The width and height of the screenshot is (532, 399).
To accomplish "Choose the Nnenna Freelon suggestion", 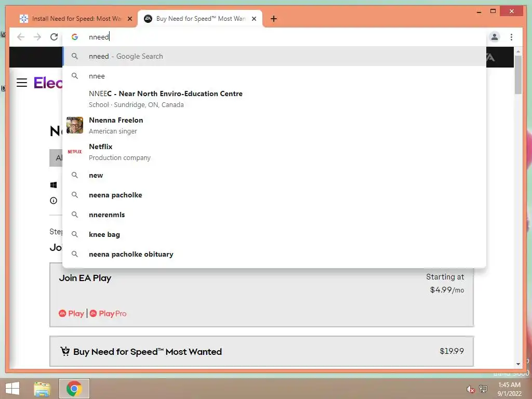I will coord(274,125).
